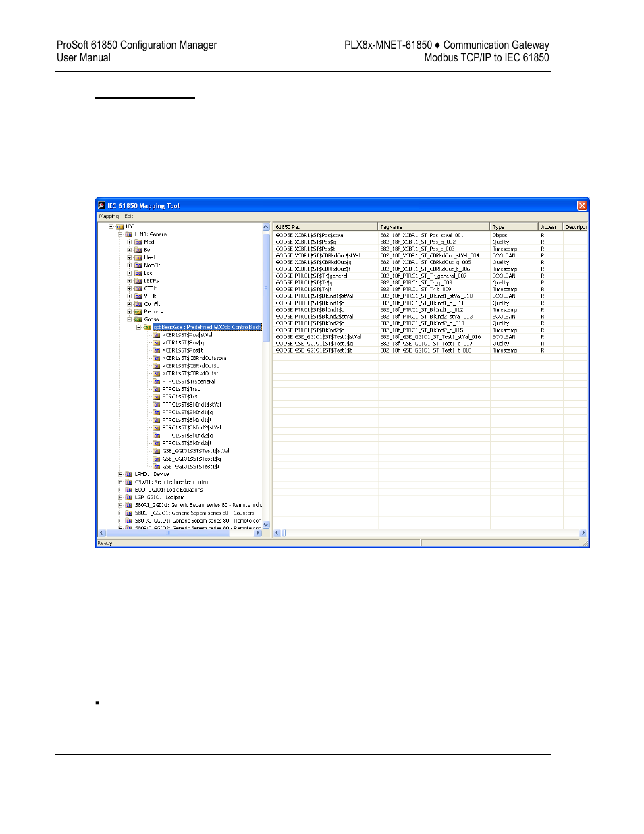This screenshot has height=834, width=644.
Task: Collapse the gcbBasicGse control block node
Action: click(139, 328)
